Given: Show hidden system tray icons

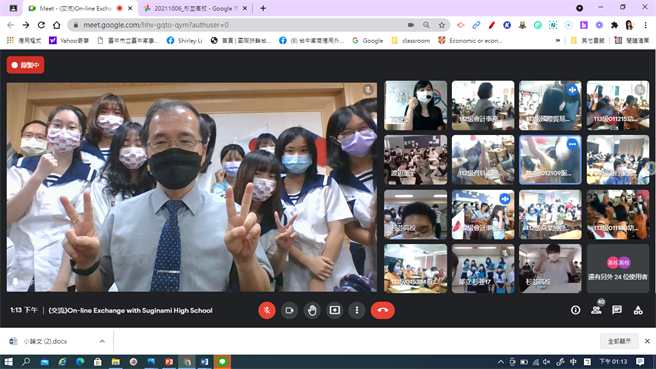Looking at the screenshot, I should (x=501, y=362).
